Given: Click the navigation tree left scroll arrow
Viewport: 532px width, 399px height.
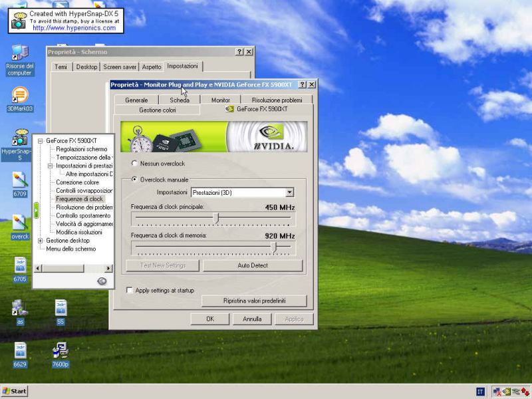Looking at the screenshot, I should point(38,269).
